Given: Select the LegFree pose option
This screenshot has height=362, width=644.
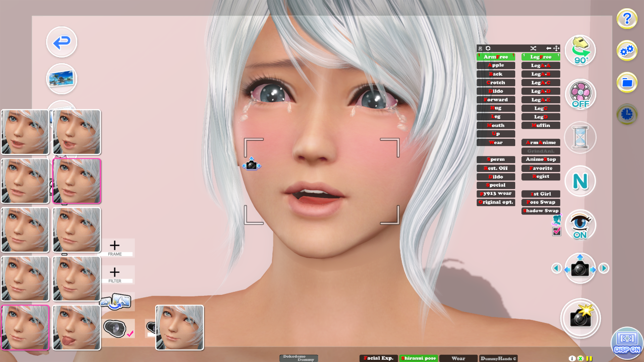Looking at the screenshot, I should click(541, 57).
